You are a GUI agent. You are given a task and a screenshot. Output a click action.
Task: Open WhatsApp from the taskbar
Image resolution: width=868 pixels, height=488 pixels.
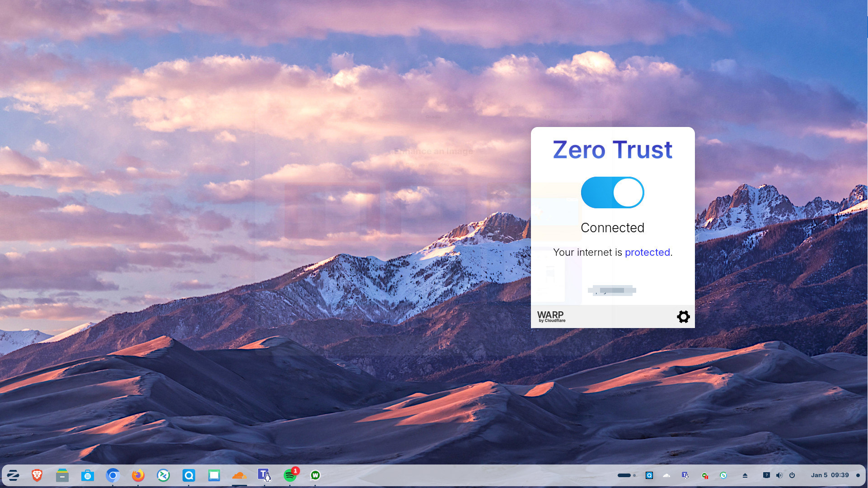(x=315, y=475)
